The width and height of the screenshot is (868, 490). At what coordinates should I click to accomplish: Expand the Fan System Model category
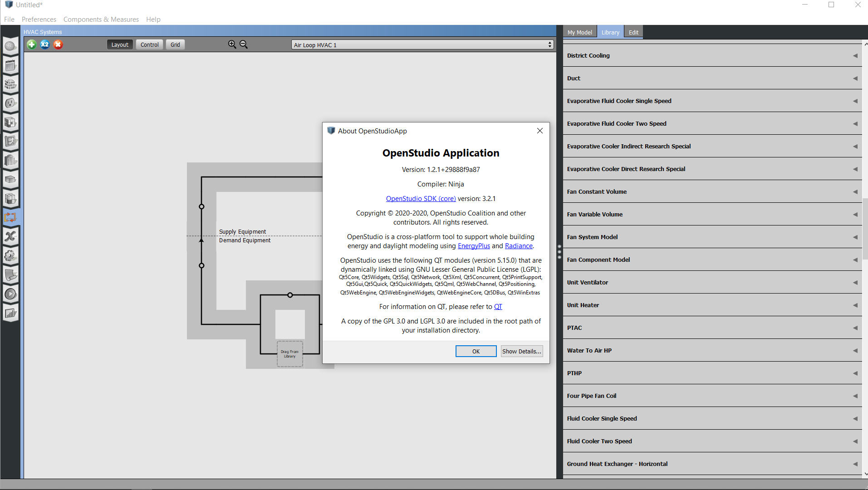[x=712, y=237]
